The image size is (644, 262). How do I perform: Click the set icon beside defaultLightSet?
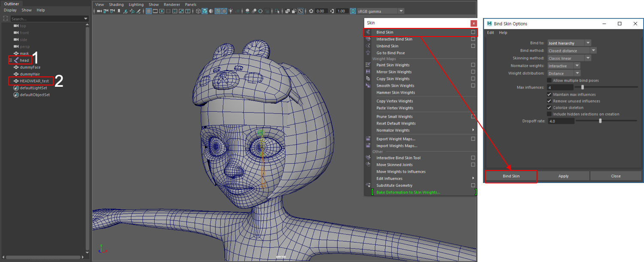(16, 88)
